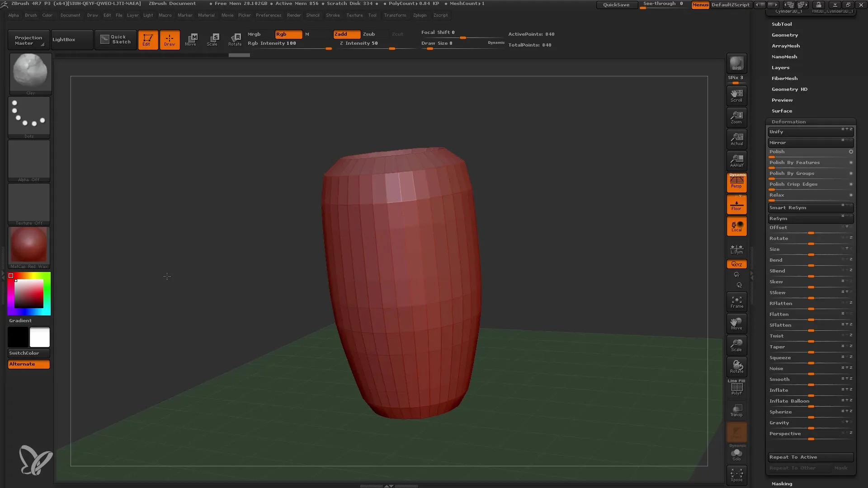
Task: Click the Persp perspective toggle icon
Action: click(x=737, y=183)
